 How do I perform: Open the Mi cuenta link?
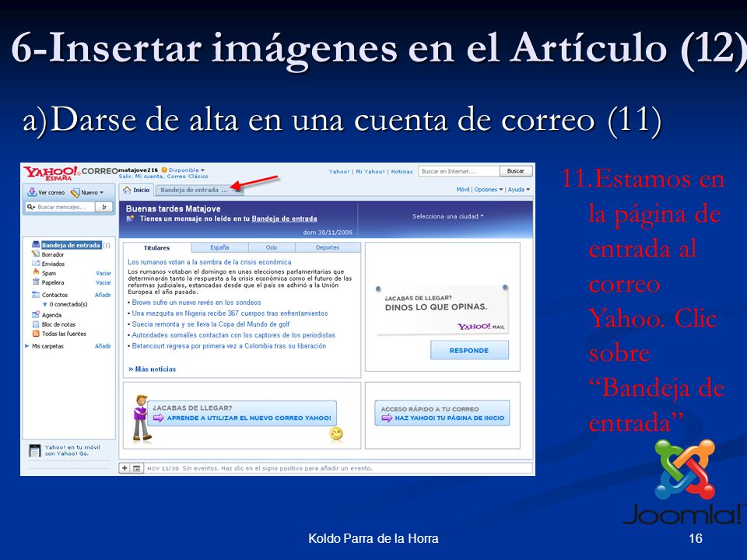[148, 177]
